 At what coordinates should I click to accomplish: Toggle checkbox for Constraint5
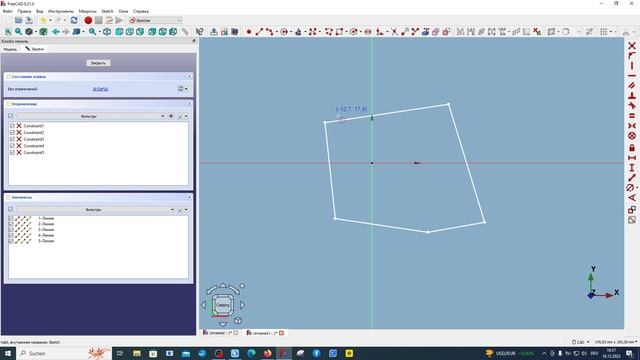12,152
